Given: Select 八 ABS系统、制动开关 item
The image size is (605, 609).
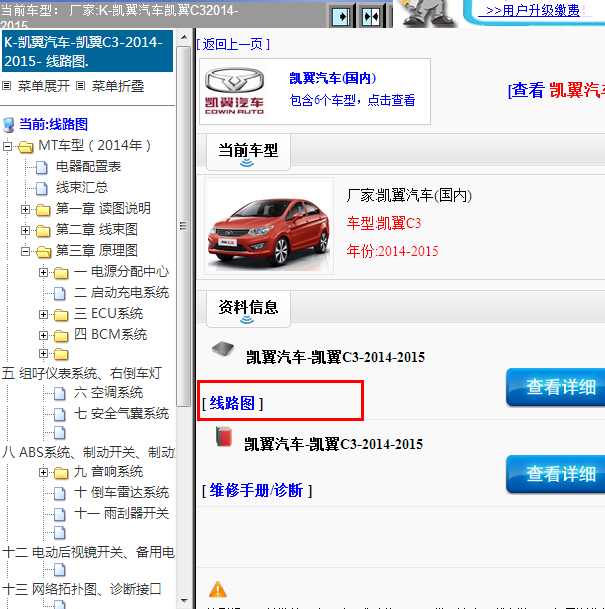Looking at the screenshot, I should pyautogui.click(x=89, y=452).
